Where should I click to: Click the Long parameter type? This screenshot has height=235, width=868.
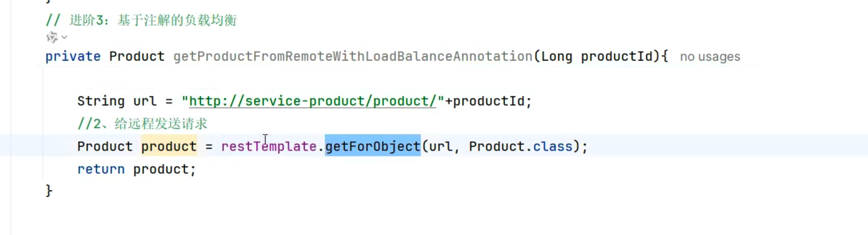point(557,57)
